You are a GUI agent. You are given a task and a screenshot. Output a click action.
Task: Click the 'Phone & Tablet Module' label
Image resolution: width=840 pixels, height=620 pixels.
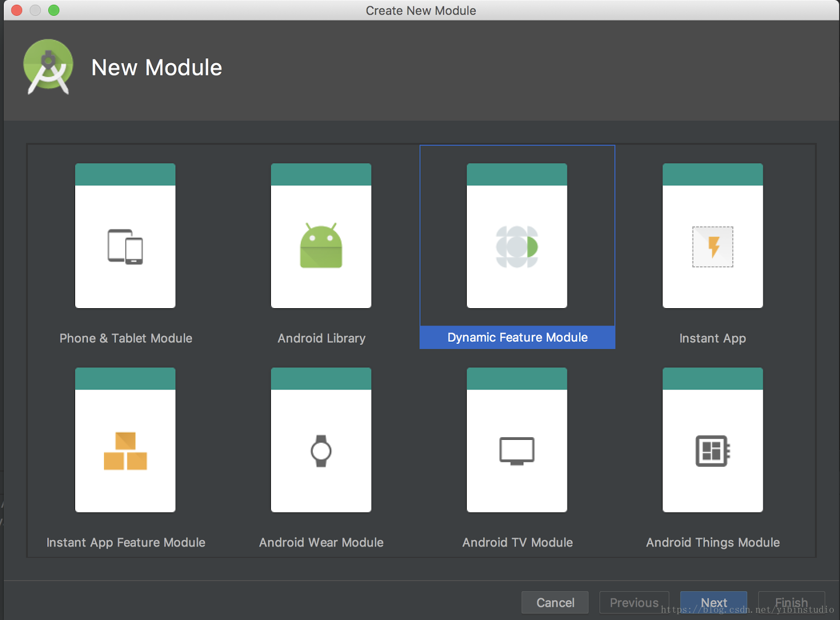[x=126, y=338]
